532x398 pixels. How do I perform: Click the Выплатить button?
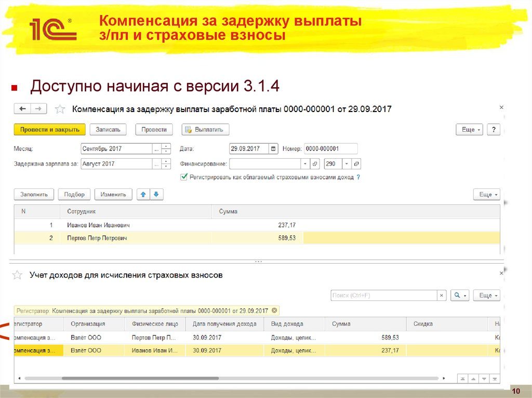(206, 130)
